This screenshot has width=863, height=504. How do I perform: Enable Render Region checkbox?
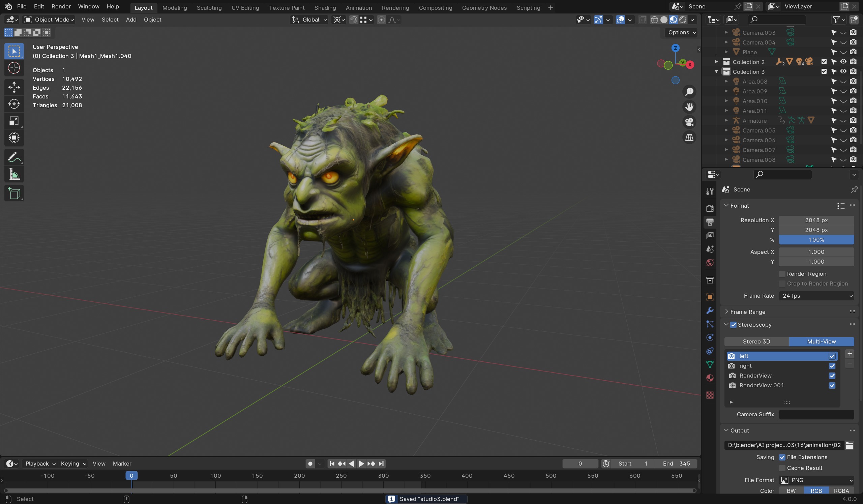tap(782, 274)
